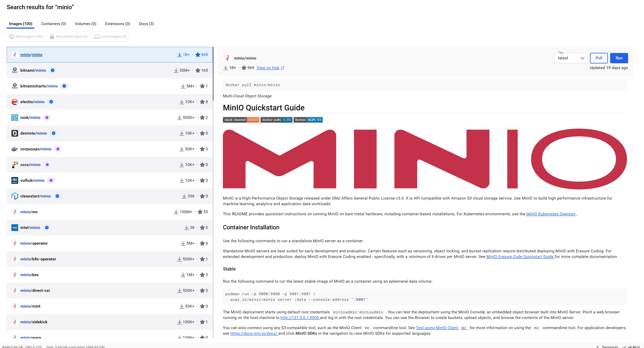Click the results list vertical scrollbar
Screen dimensions: 644x348
(213, 74)
